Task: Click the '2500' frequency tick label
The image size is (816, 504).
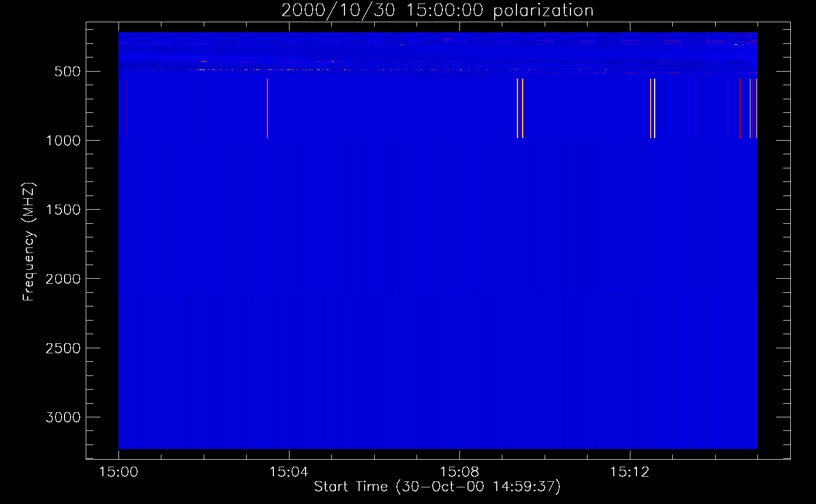Action: pos(63,348)
